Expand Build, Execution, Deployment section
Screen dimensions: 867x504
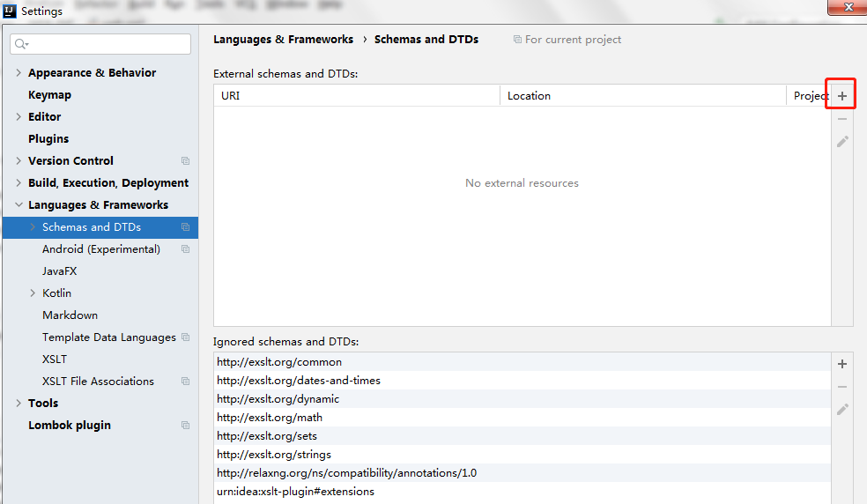click(x=19, y=182)
